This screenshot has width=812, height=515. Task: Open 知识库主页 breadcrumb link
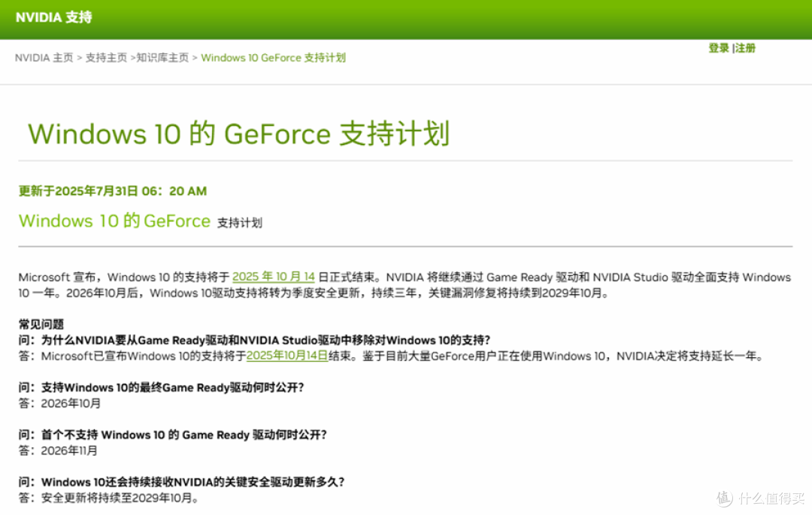(x=162, y=58)
